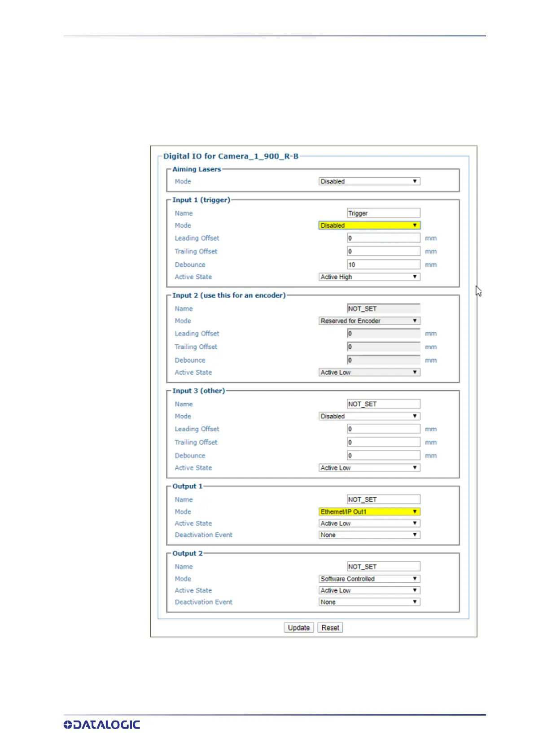Image resolution: width=534 pixels, height=756 pixels.
Task: Focus Input 1 Name field containing Trigger
Action: [x=384, y=213]
